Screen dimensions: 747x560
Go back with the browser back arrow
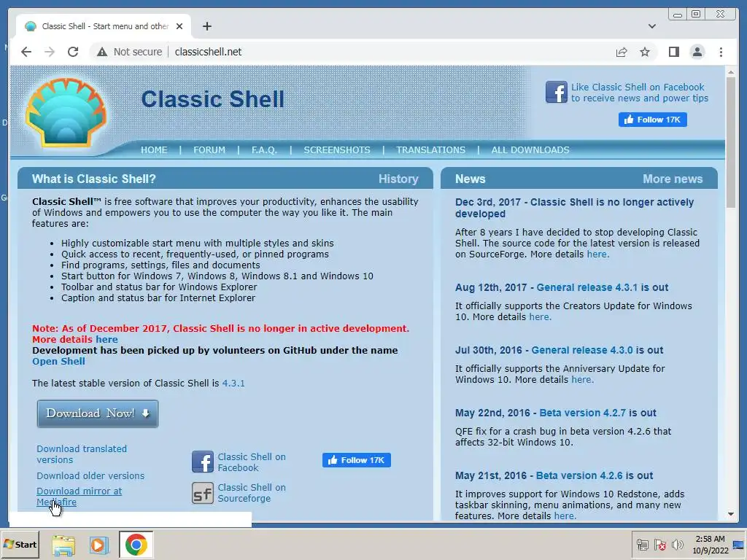(x=26, y=52)
